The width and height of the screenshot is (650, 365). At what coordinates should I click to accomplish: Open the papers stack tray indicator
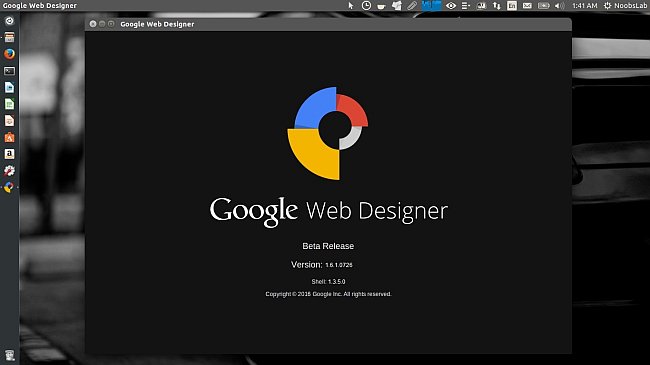pyautogui.click(x=397, y=5)
